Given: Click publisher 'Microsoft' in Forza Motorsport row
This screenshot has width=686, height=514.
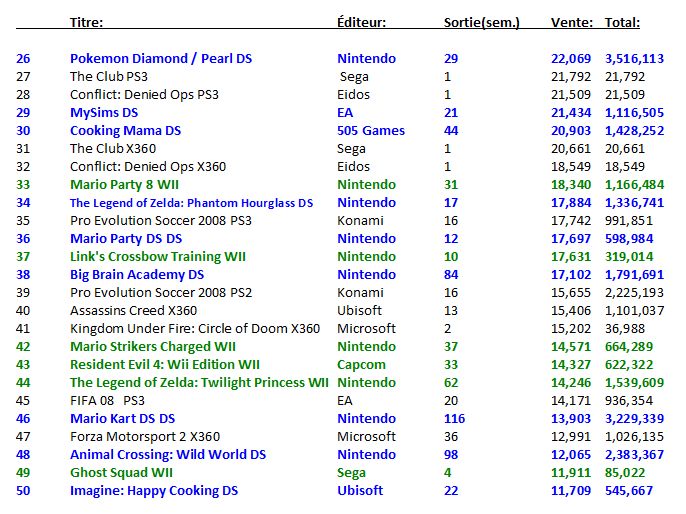Looking at the screenshot, I should [x=366, y=437].
